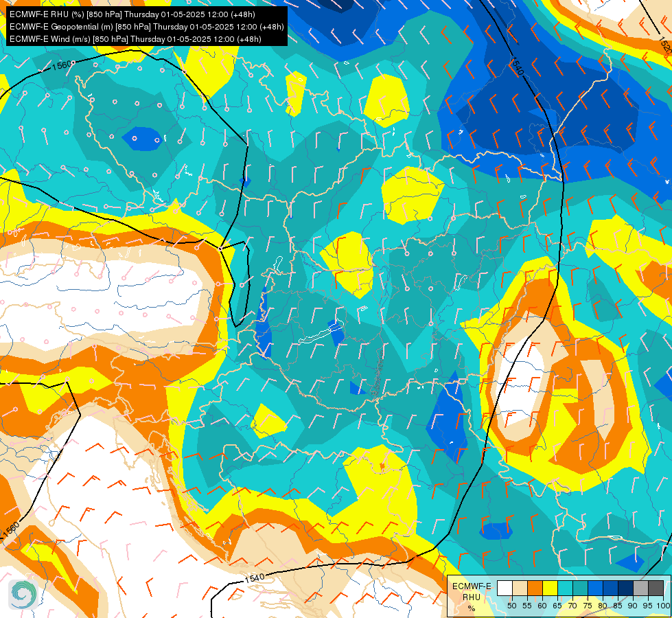
Task: Click the 1560 contour label above the swirl logo
Action: coord(11,529)
